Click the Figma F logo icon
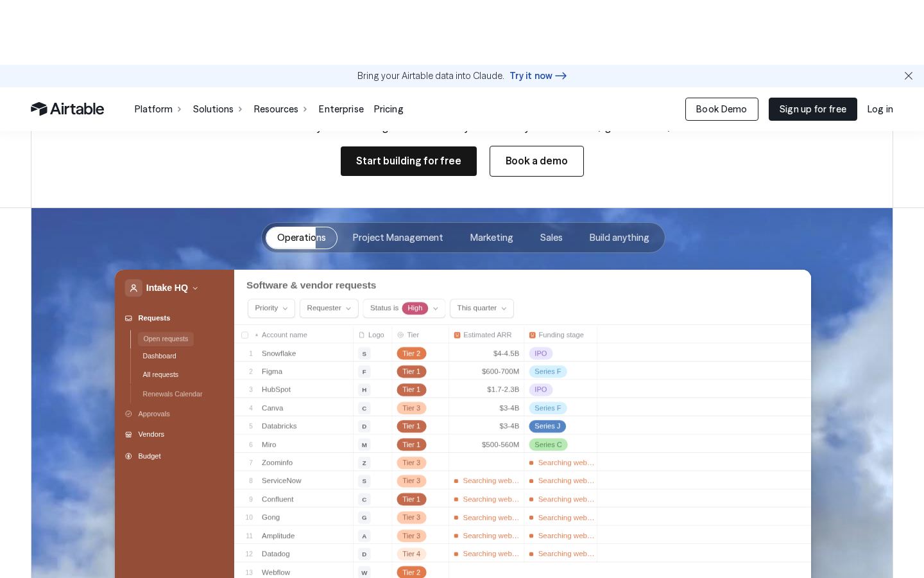The image size is (924, 578). tap(364, 372)
